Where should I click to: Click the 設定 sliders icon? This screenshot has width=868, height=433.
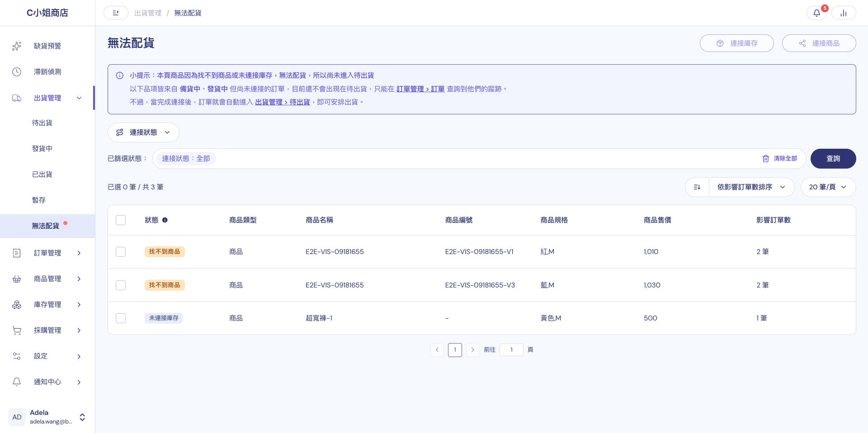(x=17, y=356)
